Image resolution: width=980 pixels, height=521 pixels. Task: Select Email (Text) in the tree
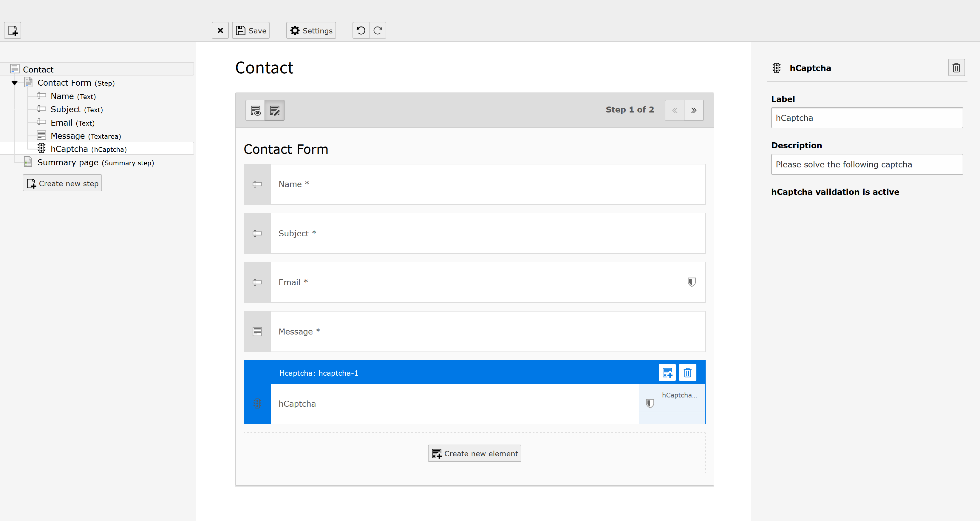coord(72,123)
